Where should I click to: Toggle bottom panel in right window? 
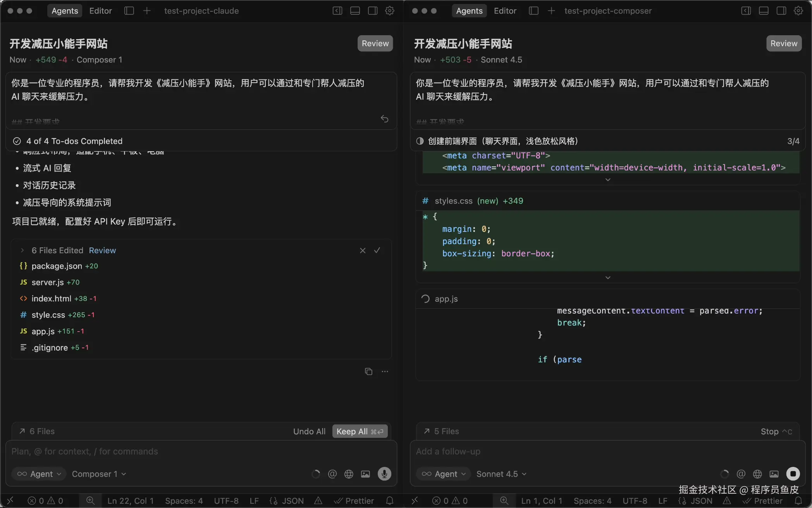tap(764, 11)
